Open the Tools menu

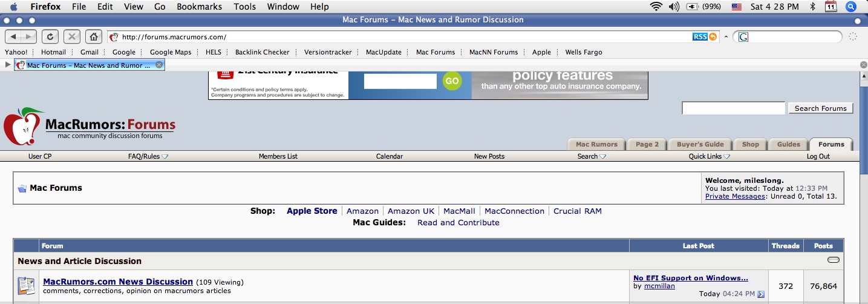(x=244, y=7)
